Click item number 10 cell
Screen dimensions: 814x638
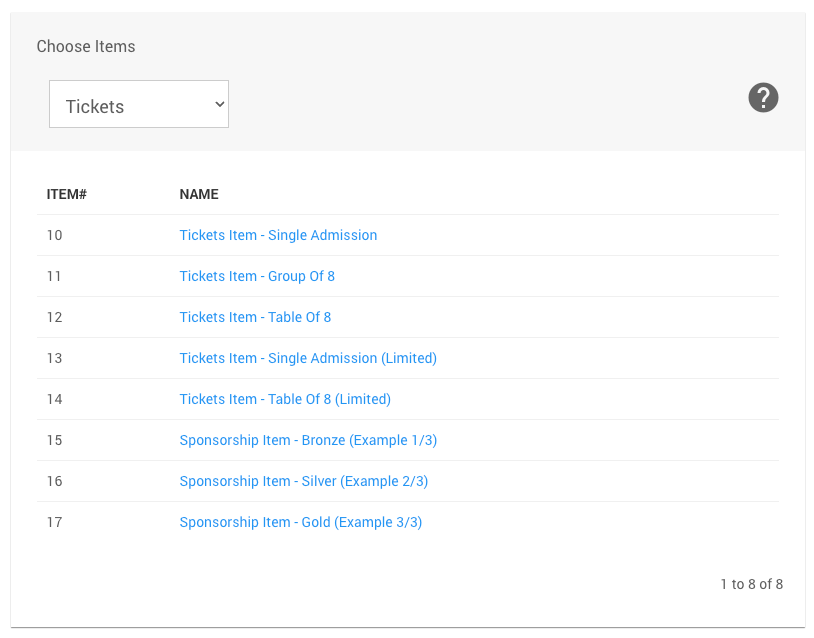point(55,235)
